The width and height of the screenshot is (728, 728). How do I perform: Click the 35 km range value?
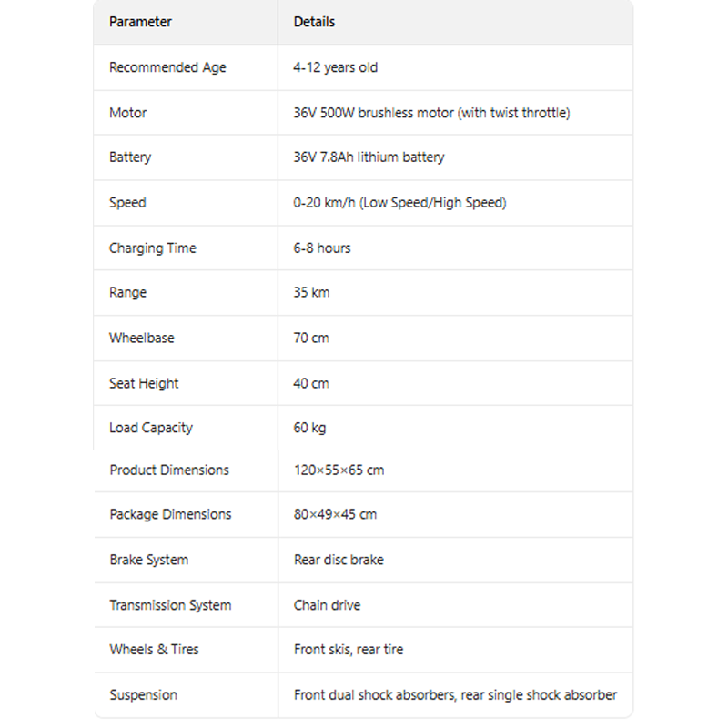[x=311, y=293]
